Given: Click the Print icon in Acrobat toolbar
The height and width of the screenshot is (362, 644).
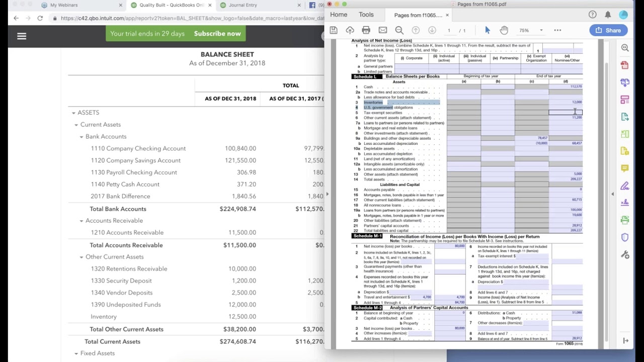Looking at the screenshot, I should pos(366,30).
